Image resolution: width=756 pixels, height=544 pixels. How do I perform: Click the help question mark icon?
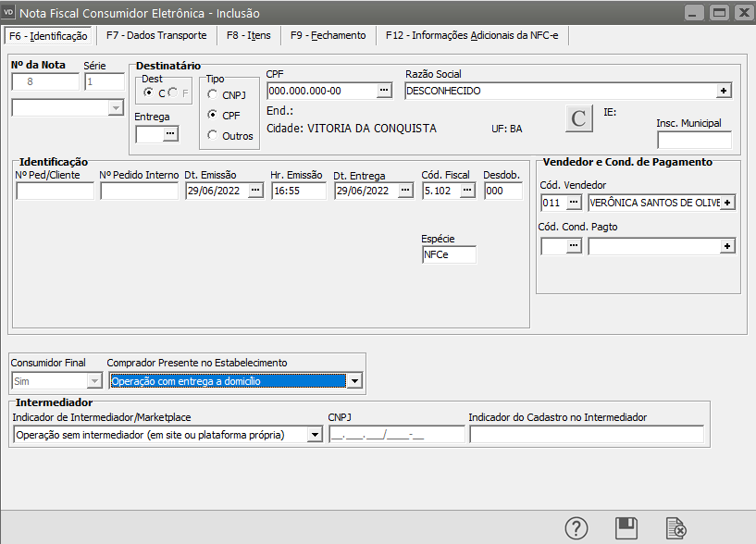(x=576, y=528)
